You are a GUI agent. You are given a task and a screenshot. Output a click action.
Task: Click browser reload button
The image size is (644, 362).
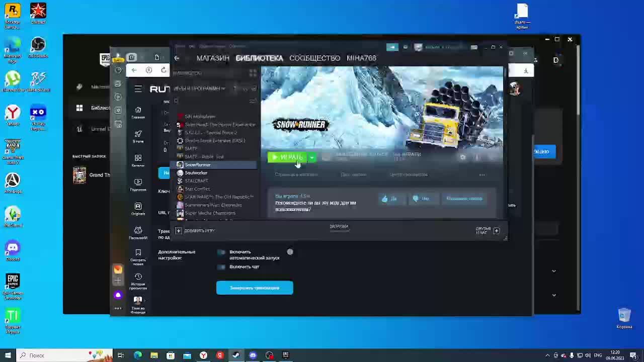point(164,70)
